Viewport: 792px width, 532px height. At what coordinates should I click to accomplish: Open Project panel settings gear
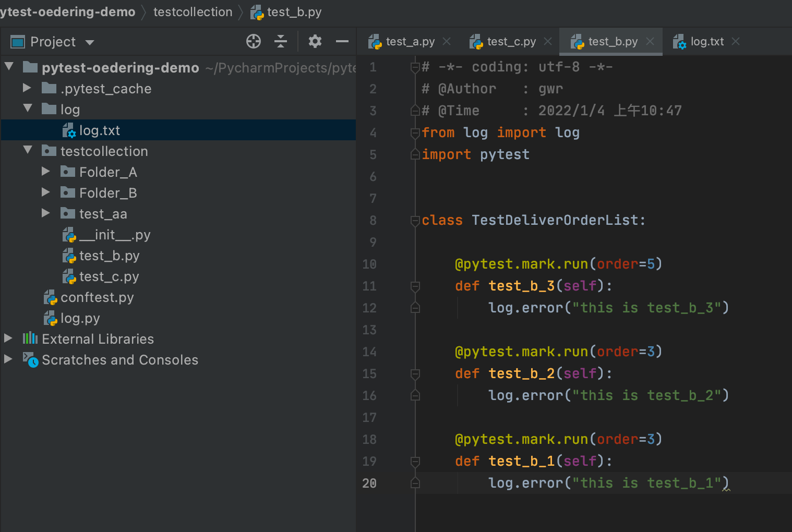coord(315,41)
